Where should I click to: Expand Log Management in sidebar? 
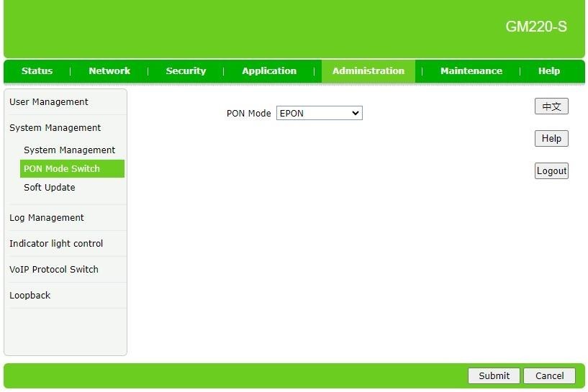coord(47,218)
